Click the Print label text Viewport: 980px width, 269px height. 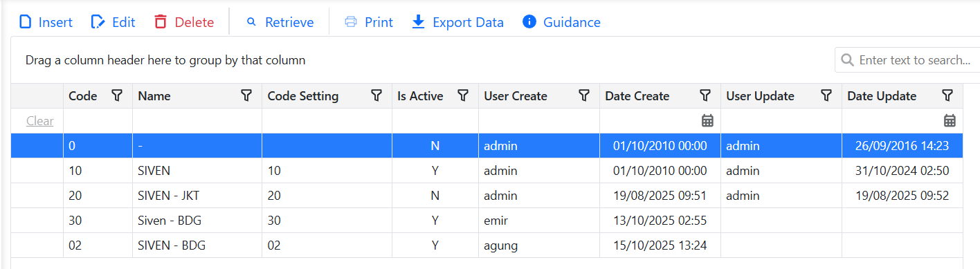click(x=379, y=22)
